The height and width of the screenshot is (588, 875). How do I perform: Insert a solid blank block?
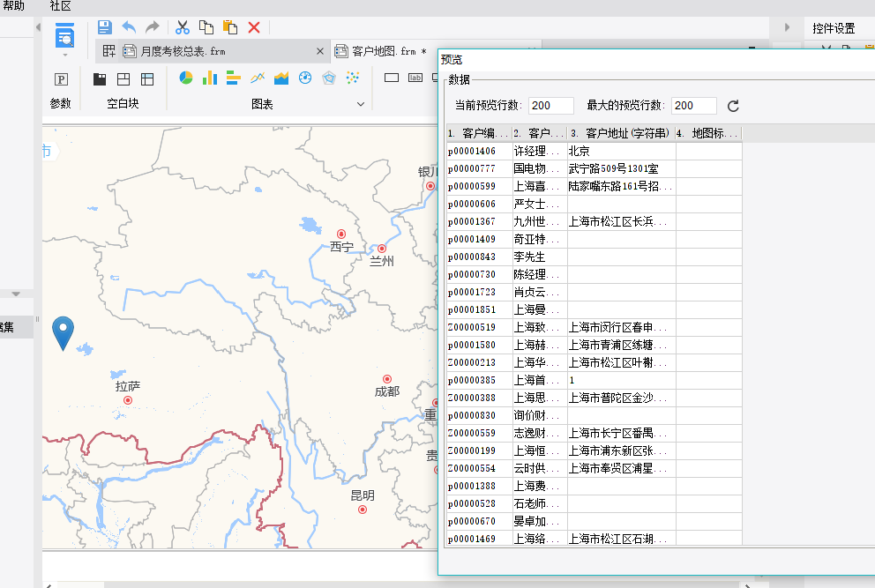100,79
